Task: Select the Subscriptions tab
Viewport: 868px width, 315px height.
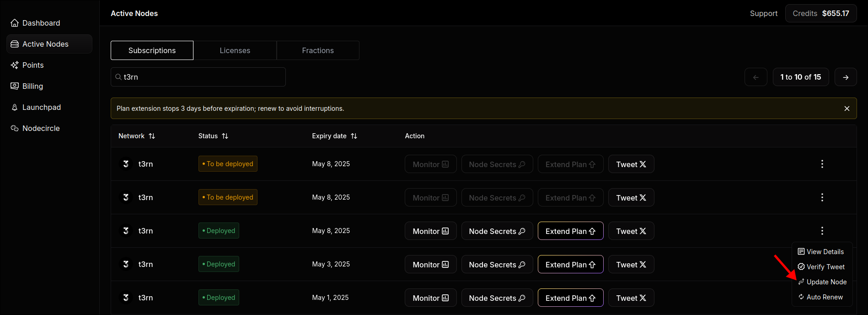Action: click(x=152, y=50)
